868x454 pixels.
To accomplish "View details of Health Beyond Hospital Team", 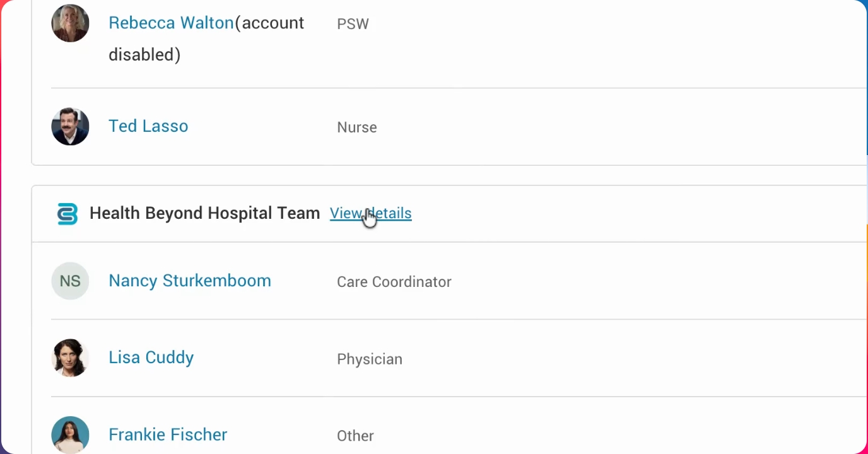I will coord(370,214).
